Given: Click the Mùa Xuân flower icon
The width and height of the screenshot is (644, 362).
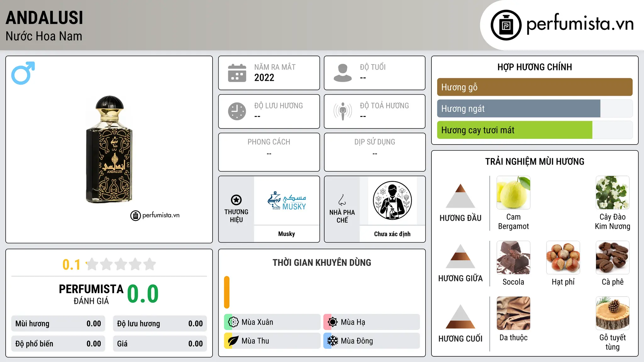Looking at the screenshot, I should coord(233,322).
